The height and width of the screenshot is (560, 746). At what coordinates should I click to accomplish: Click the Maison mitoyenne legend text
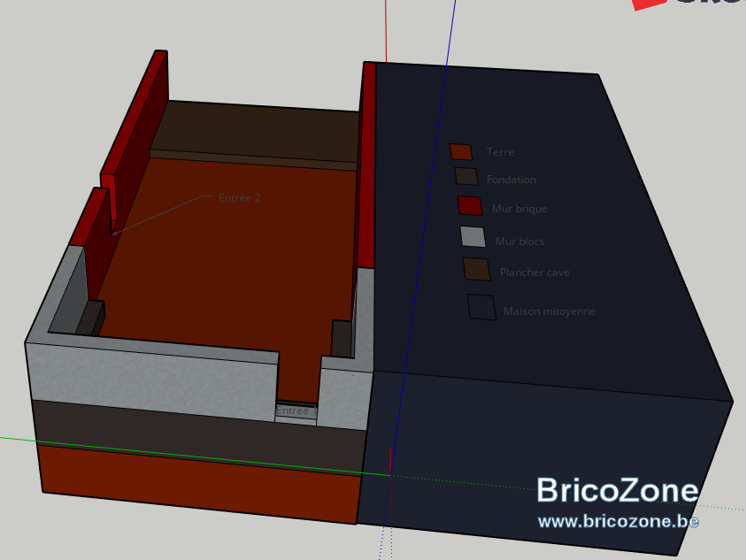(x=550, y=311)
